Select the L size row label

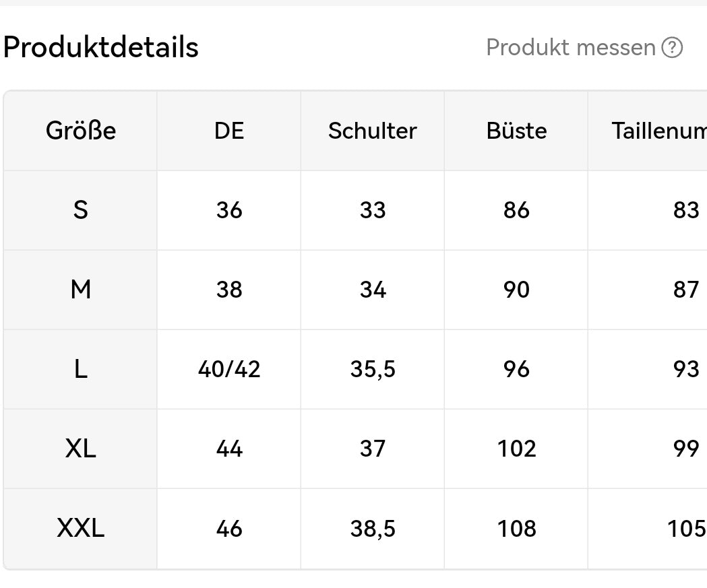click(81, 369)
